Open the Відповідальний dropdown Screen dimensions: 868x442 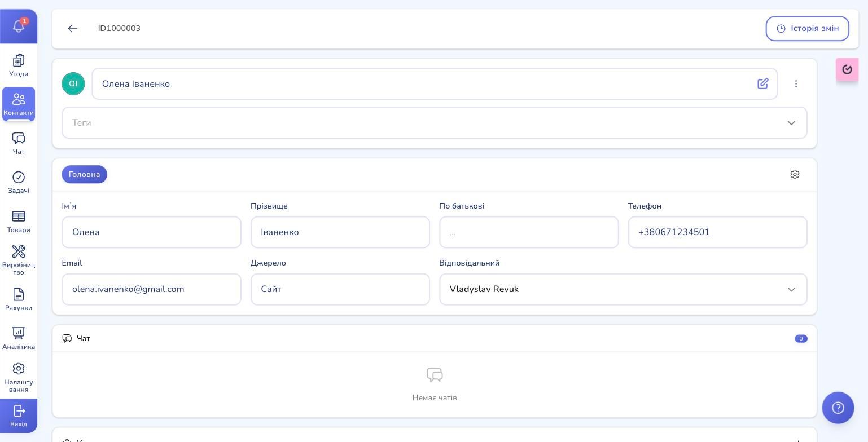[x=623, y=289]
